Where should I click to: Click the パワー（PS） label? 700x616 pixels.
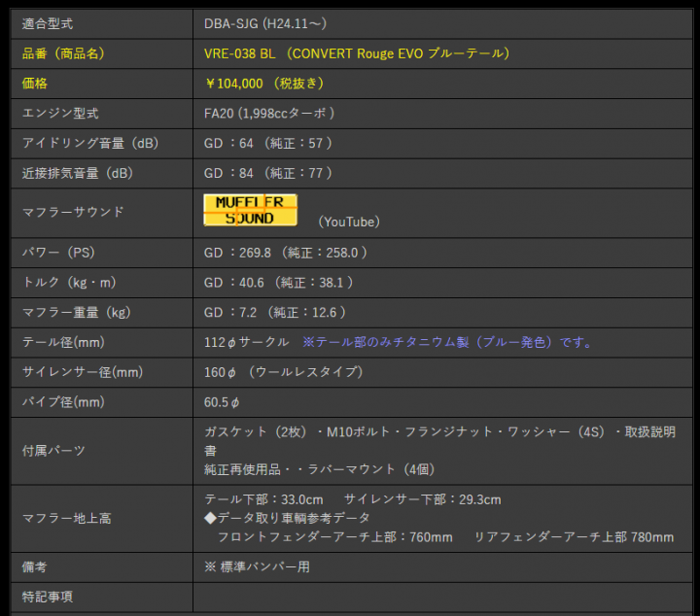pyautogui.click(x=58, y=253)
